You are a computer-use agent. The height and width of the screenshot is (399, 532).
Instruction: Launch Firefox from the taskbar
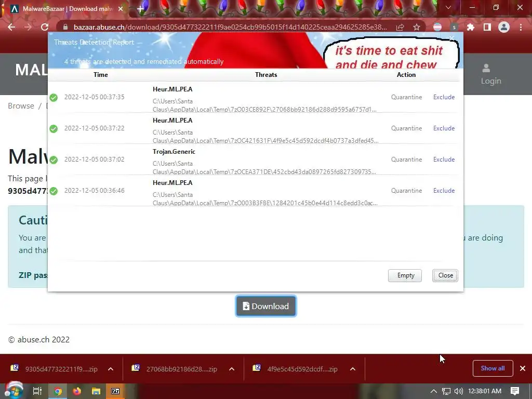click(77, 391)
